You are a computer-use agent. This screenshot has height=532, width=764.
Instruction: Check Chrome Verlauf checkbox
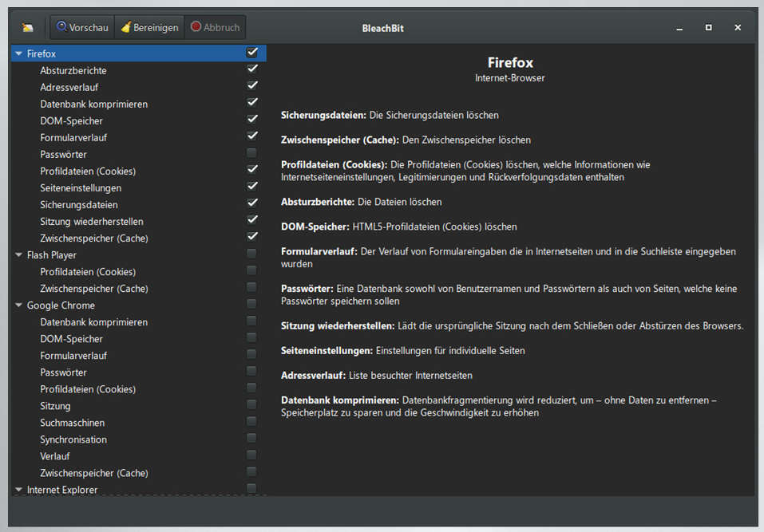coord(251,455)
